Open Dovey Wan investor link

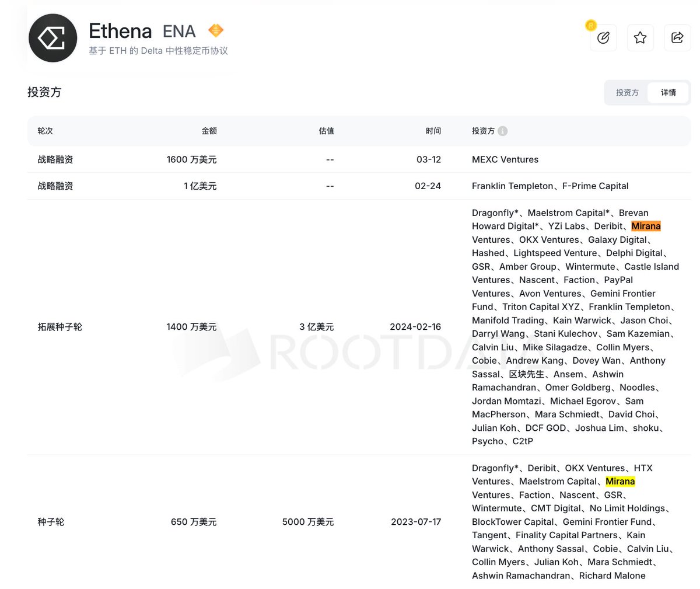click(x=597, y=361)
